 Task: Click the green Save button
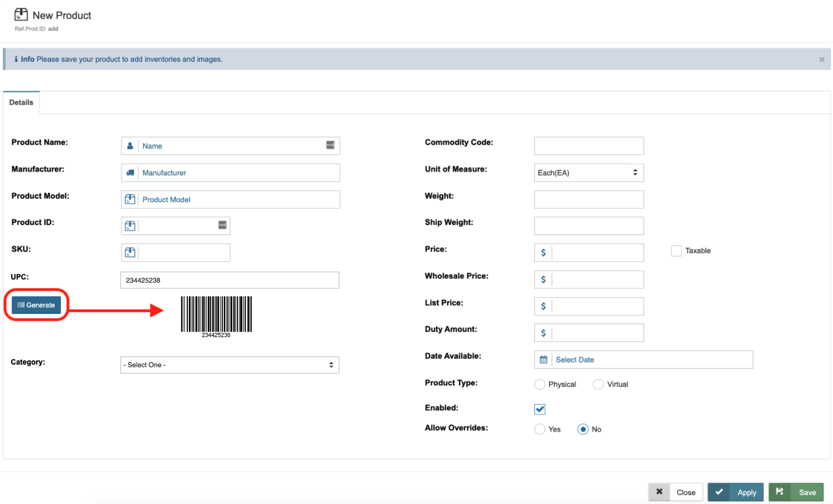pyautogui.click(x=796, y=492)
